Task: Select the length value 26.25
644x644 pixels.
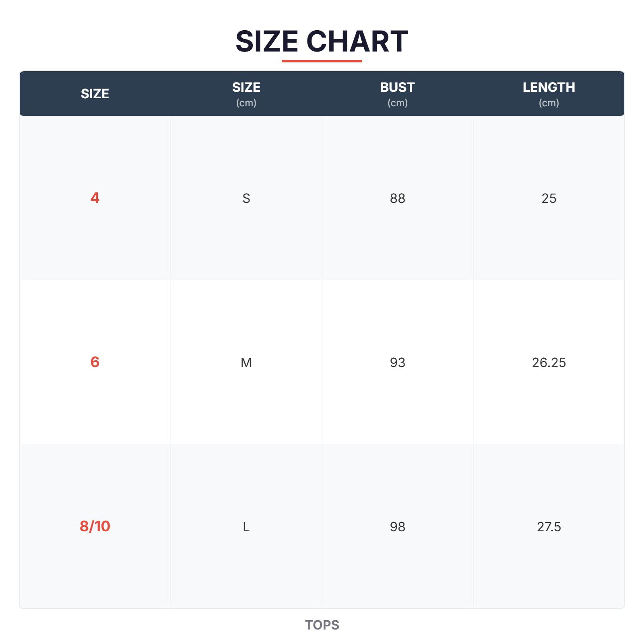Action: tap(549, 363)
